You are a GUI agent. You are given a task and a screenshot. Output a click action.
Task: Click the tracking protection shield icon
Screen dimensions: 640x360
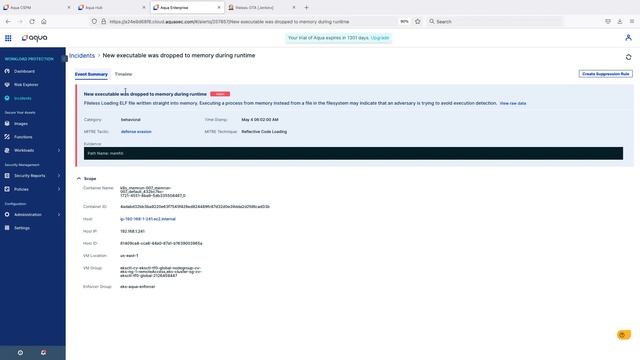click(94, 21)
